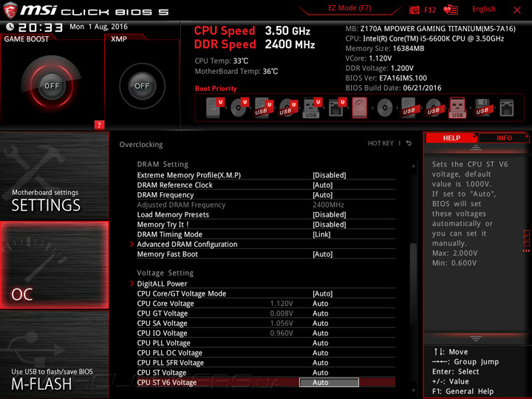The height and width of the screenshot is (399, 532).
Task: Open the SETTINGS motherboard section
Action: (54, 176)
